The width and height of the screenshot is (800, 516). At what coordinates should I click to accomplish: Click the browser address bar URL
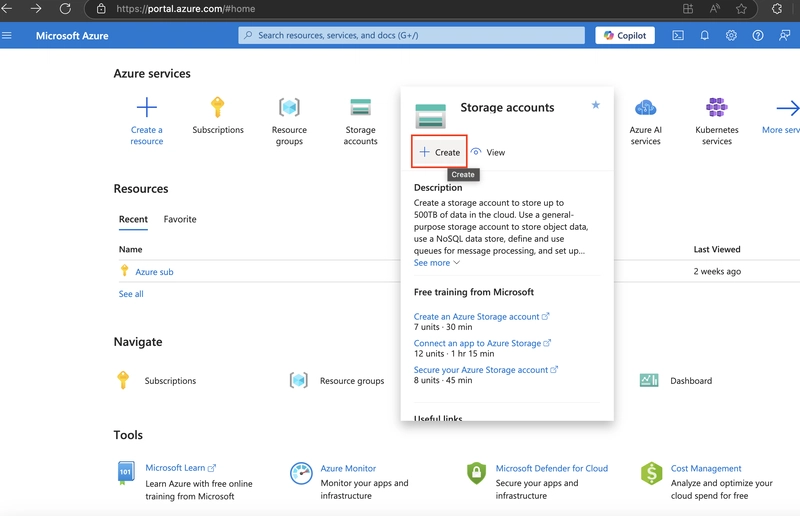click(x=185, y=9)
